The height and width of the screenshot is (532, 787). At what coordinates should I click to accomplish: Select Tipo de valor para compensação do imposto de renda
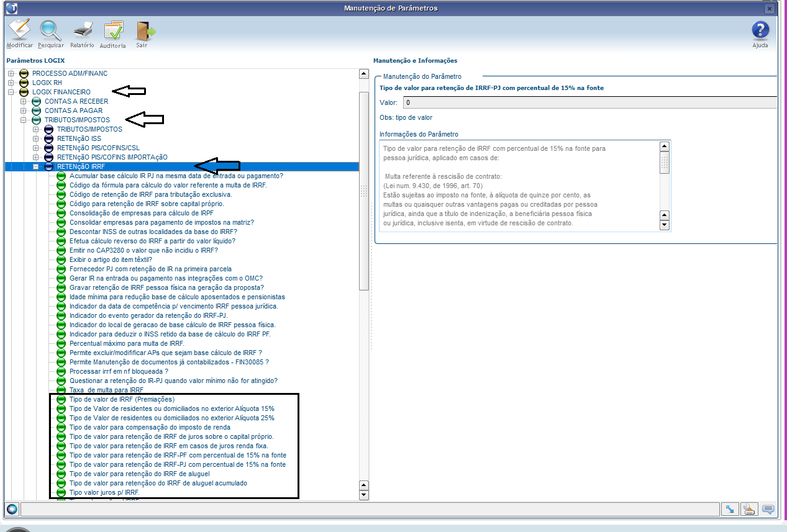(150, 427)
